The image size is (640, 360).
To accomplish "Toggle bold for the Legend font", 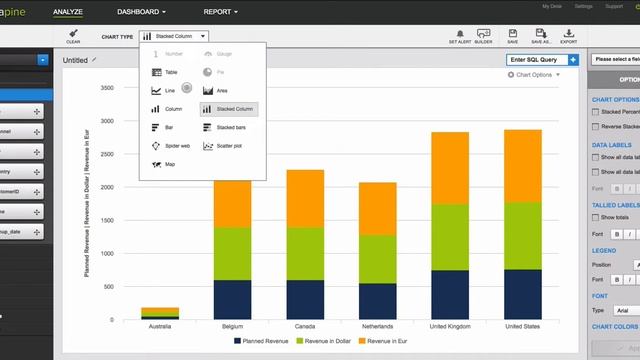I will pyautogui.click(x=617, y=280).
